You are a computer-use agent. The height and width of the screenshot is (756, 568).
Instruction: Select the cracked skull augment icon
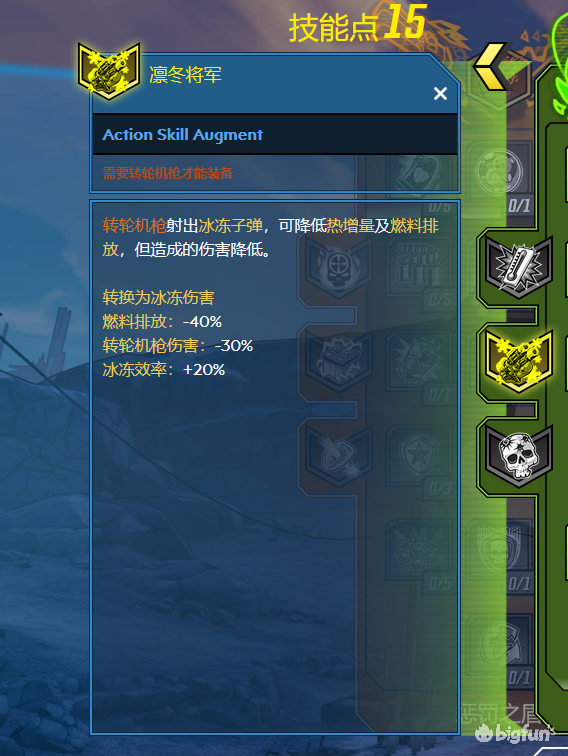pyautogui.click(x=519, y=456)
